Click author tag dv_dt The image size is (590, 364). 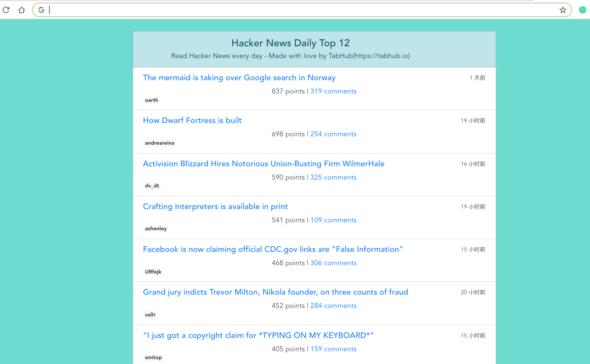point(152,186)
